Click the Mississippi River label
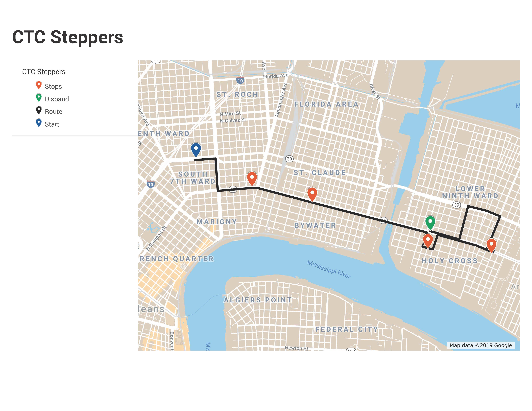Image resolution: width=532 pixels, height=411 pixels. (329, 270)
